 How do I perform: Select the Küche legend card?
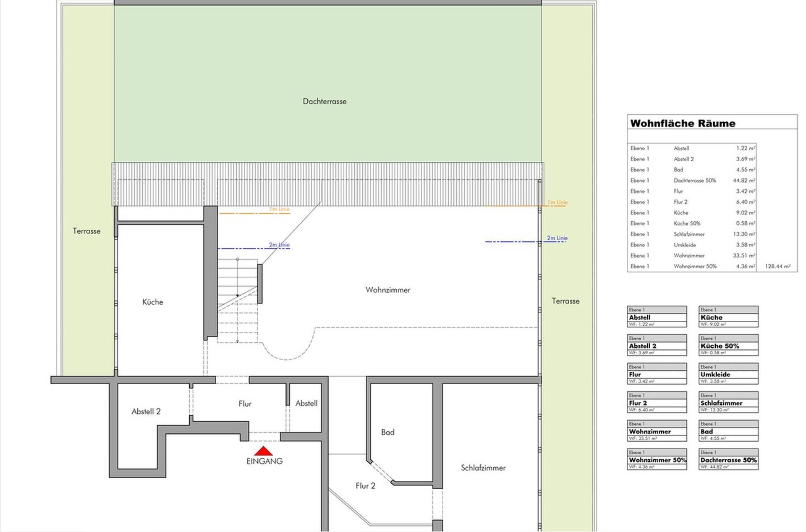[728, 317]
